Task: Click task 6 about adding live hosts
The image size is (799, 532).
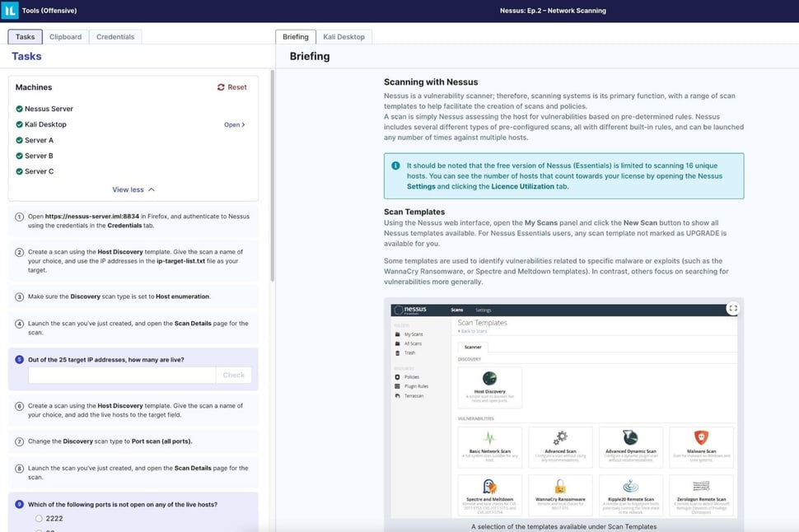Action: point(133,410)
